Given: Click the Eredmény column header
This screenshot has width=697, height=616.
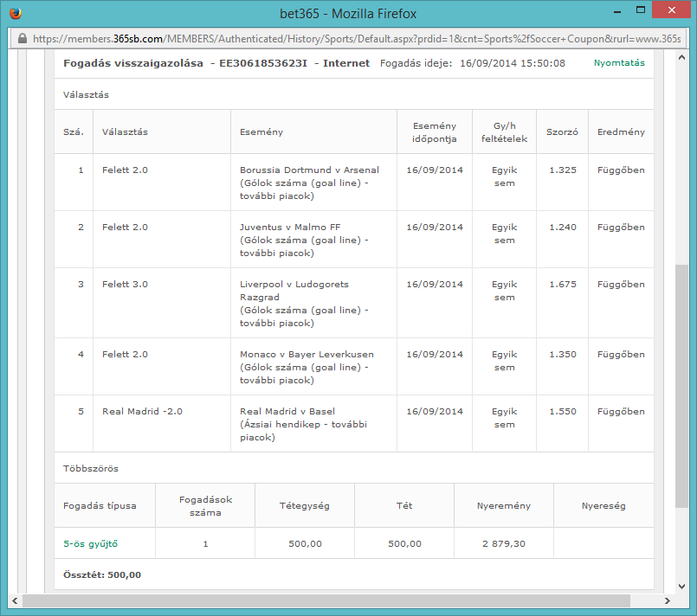Looking at the screenshot, I should click(621, 132).
